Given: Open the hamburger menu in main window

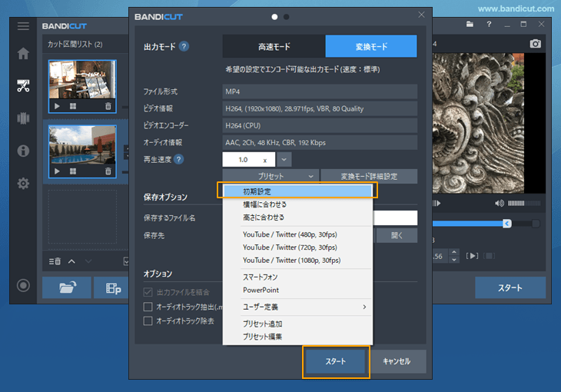Looking at the screenshot, I should tap(23, 26).
